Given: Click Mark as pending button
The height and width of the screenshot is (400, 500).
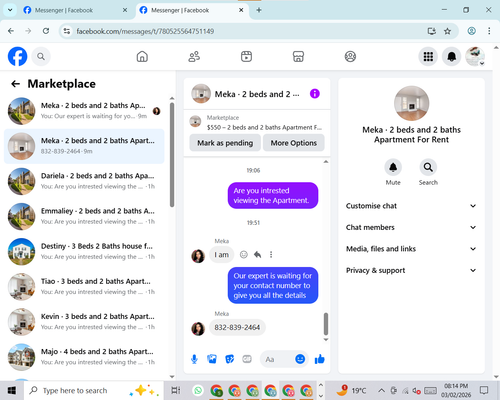Looking at the screenshot, I should tap(225, 143).
